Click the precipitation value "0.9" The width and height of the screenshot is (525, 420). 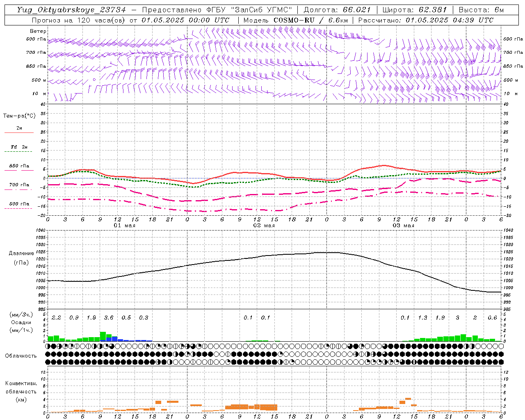click(74, 318)
